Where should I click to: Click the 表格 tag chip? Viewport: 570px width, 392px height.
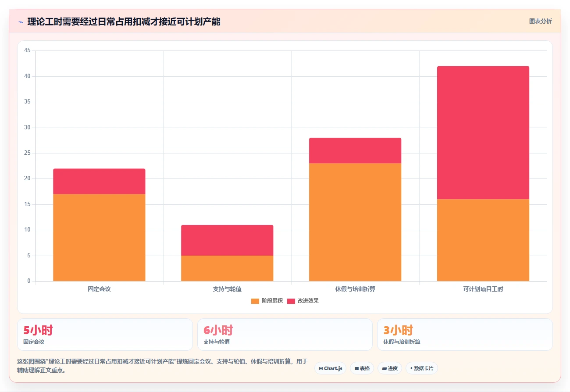coord(362,368)
